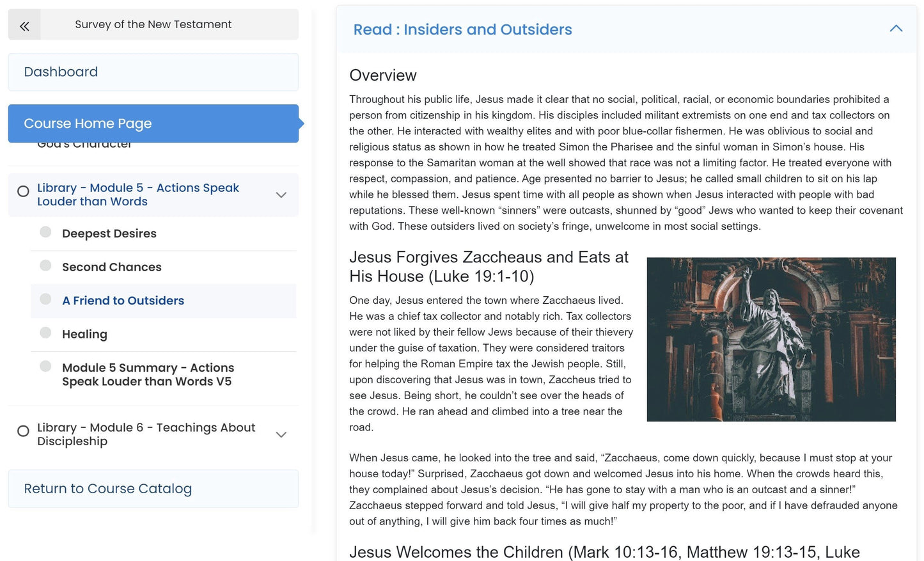Image resolution: width=924 pixels, height=561 pixels.
Task: Open Module 5 Summary - Actions Speak Louder
Action: coord(147,374)
